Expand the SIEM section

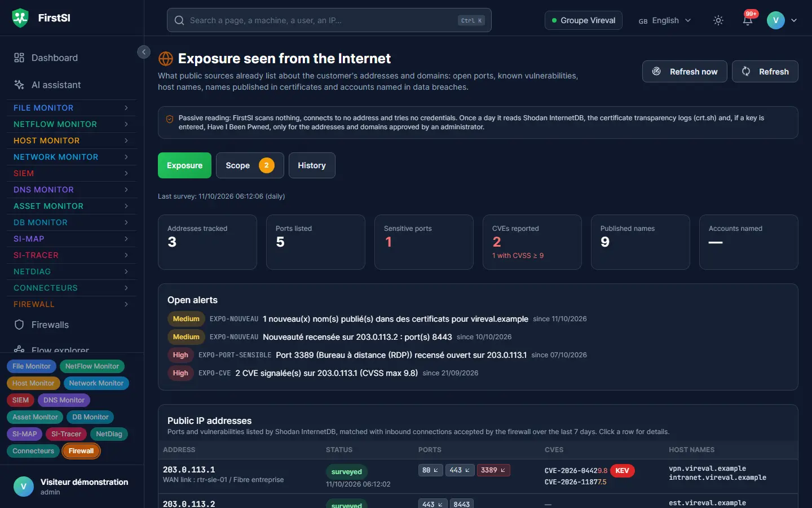click(x=71, y=173)
